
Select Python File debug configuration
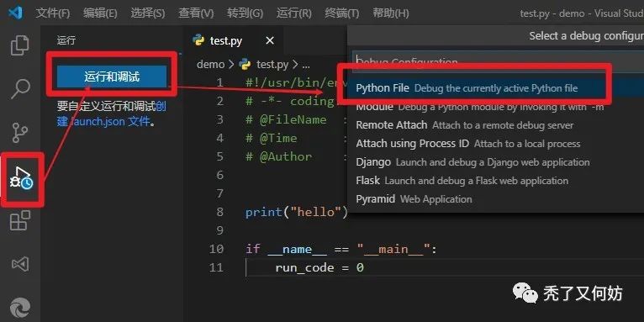[x=496, y=88]
